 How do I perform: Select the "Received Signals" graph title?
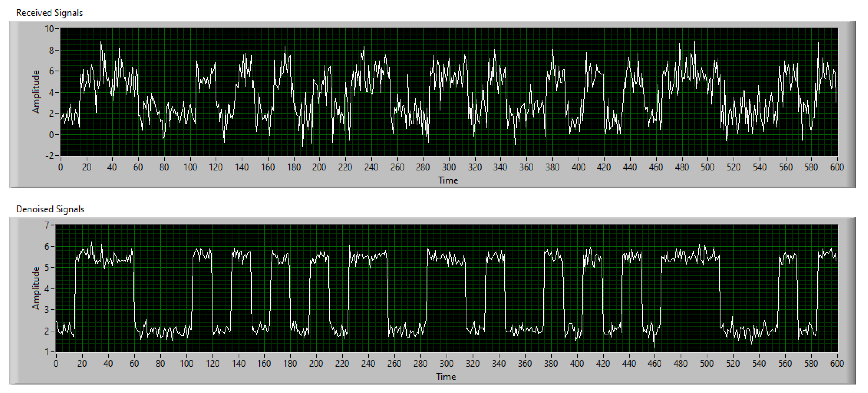point(49,13)
